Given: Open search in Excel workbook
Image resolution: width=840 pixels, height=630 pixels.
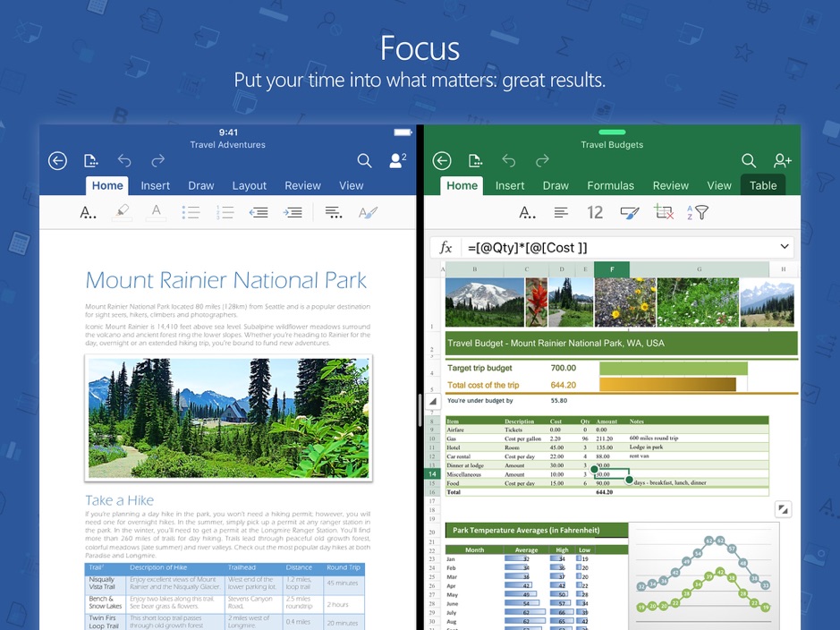Looking at the screenshot, I should pyautogui.click(x=749, y=161).
